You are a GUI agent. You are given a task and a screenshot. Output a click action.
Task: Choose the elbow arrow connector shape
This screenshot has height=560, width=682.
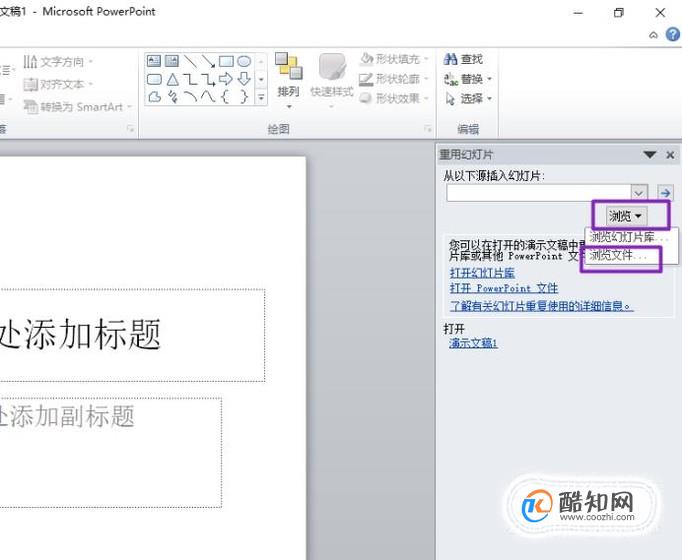pos(208,79)
